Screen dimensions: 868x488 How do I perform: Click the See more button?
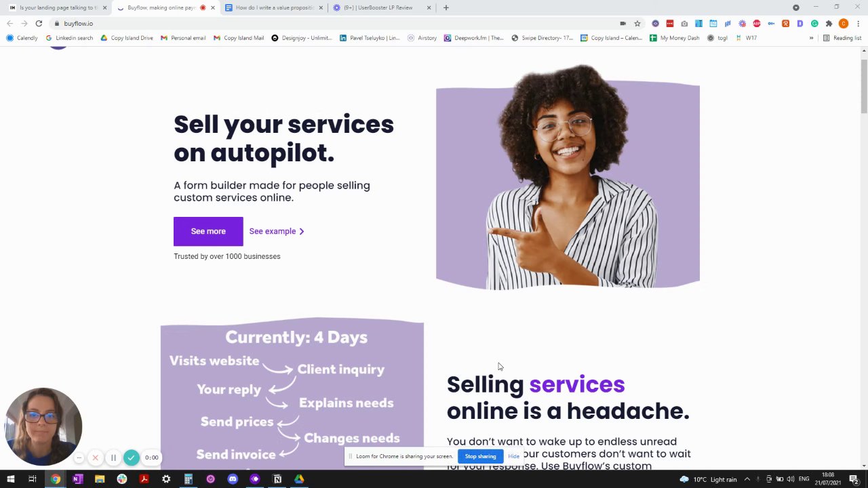click(x=208, y=231)
